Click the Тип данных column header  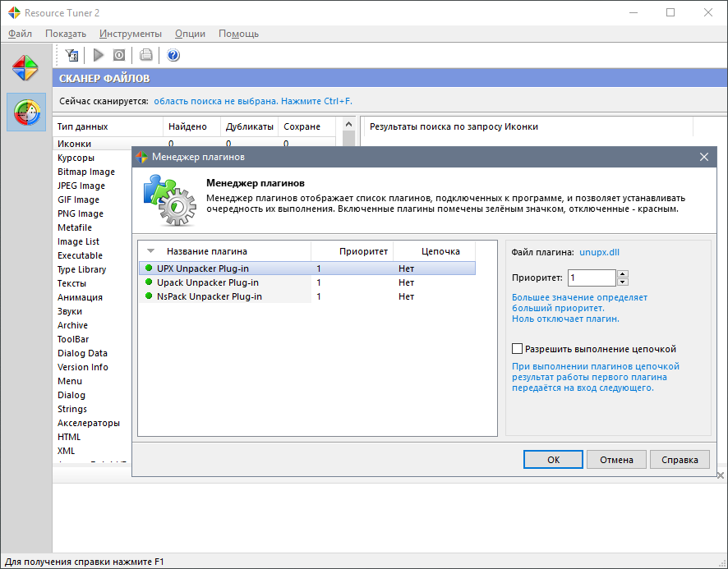pos(108,126)
